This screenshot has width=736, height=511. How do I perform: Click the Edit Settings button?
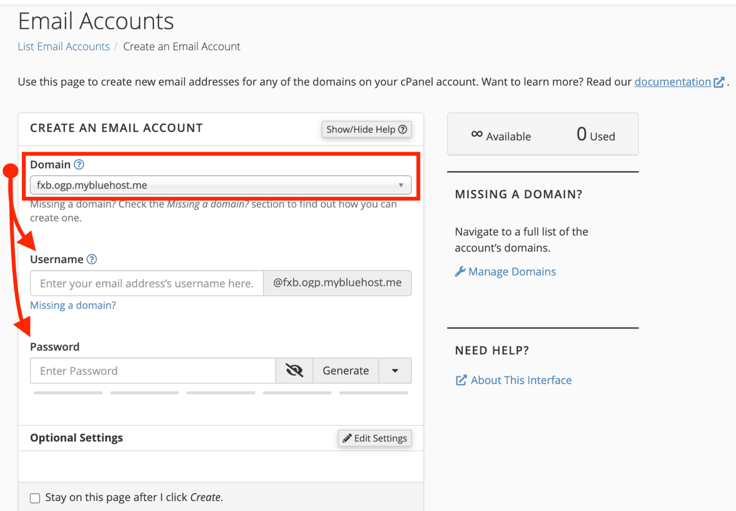375,438
